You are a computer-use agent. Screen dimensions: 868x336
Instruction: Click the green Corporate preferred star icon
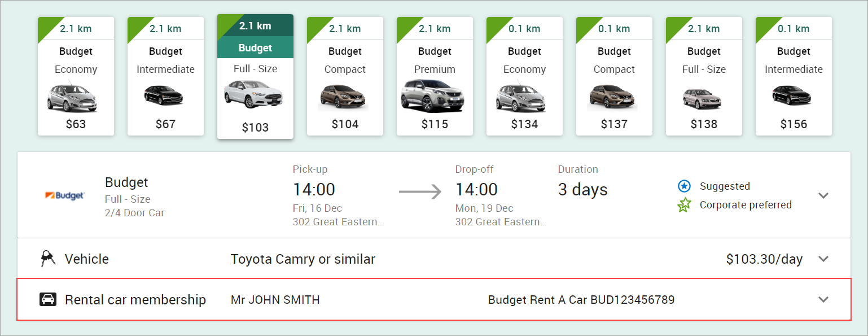[x=684, y=205]
